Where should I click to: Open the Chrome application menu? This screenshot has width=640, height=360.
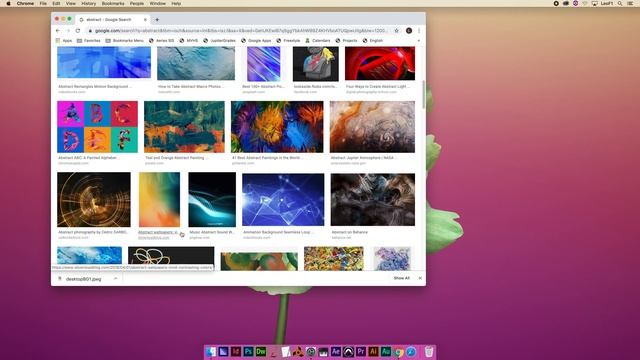(25, 3)
